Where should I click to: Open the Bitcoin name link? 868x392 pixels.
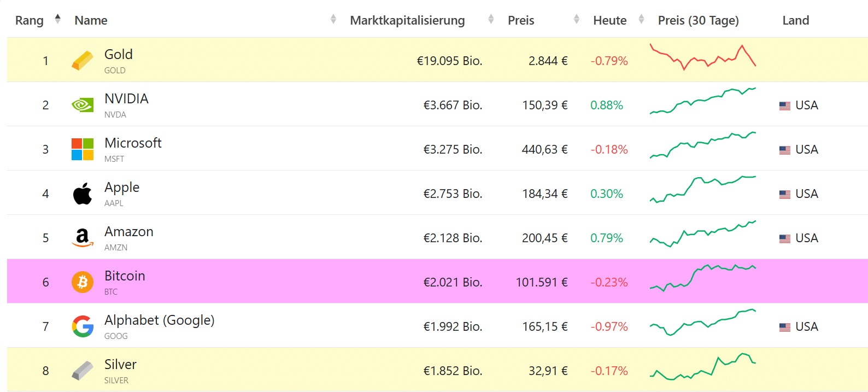pos(125,276)
